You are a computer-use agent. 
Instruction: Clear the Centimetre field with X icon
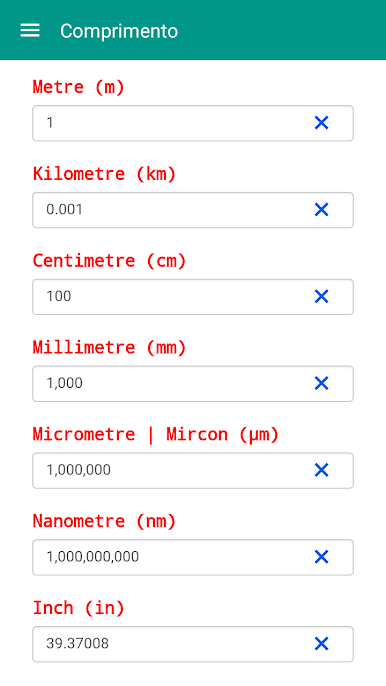[321, 297]
